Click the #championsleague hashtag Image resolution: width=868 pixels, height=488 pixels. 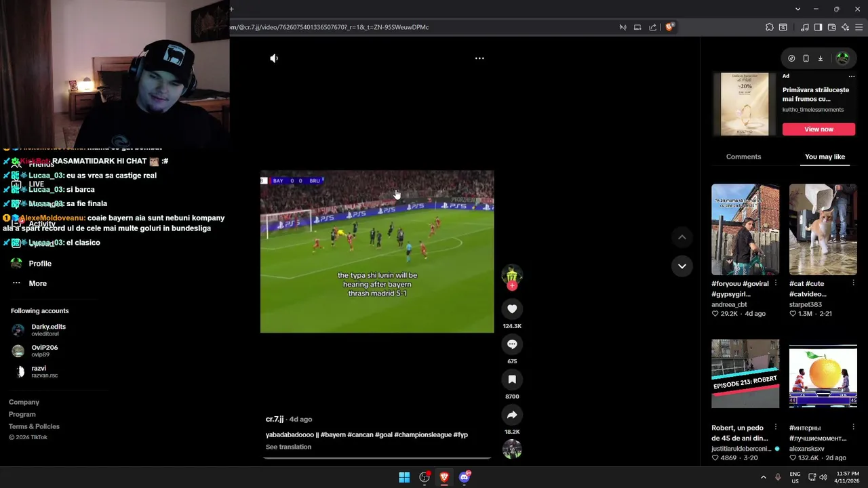point(422,434)
